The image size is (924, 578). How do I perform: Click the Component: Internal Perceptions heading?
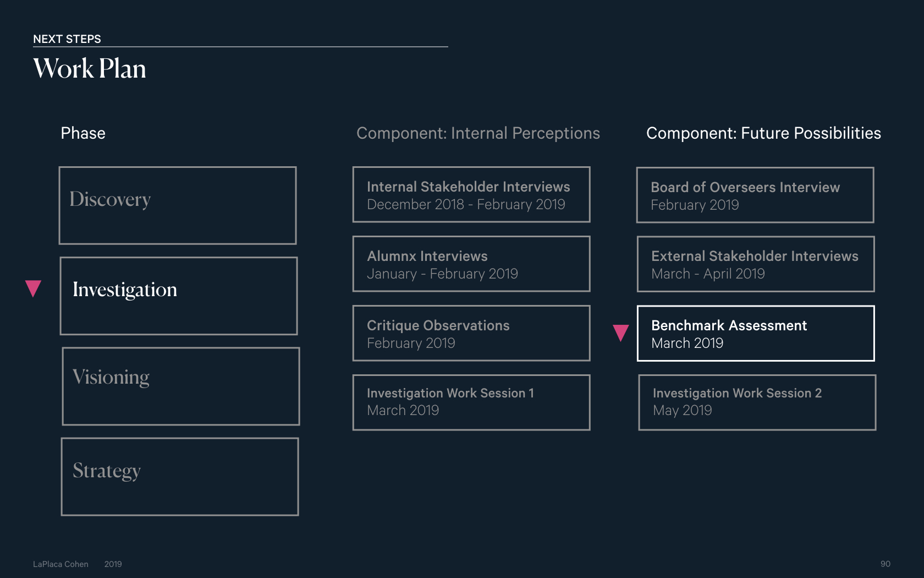[x=478, y=133]
